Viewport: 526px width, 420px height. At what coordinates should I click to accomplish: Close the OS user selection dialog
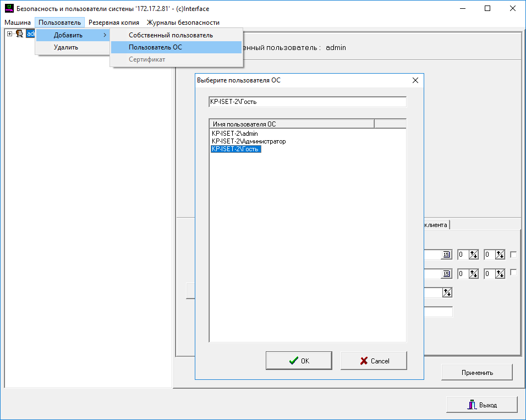click(x=415, y=80)
